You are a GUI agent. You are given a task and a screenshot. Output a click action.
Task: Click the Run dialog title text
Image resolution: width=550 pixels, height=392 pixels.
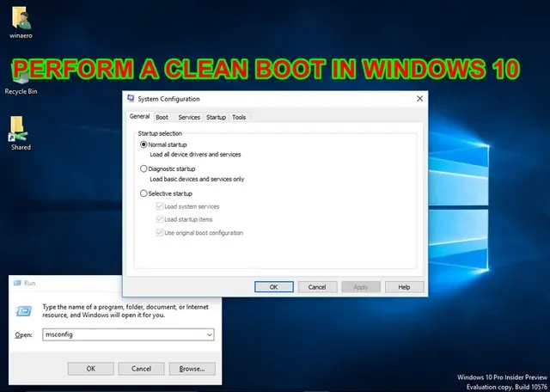[x=30, y=283]
